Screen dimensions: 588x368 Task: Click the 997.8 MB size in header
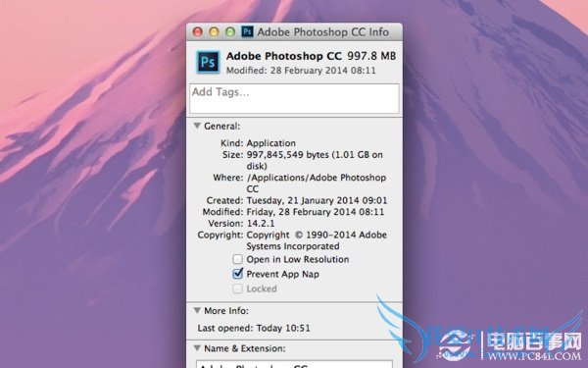(x=371, y=56)
